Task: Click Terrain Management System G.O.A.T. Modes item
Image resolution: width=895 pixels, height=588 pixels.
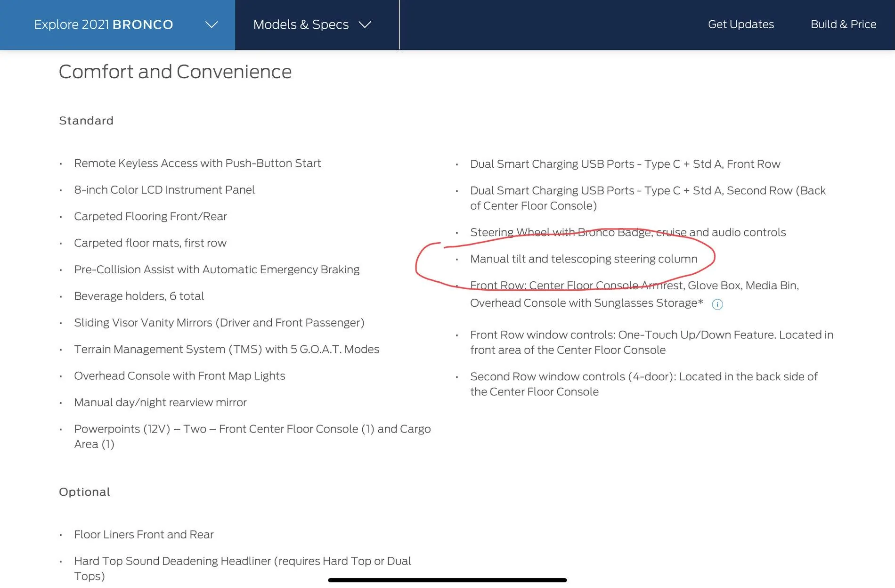Action: pyautogui.click(x=227, y=350)
